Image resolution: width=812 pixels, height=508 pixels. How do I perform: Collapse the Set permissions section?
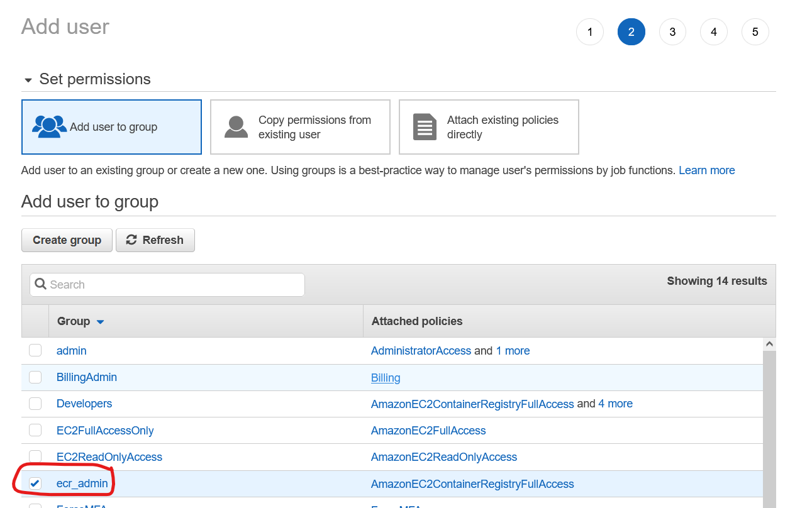(x=28, y=80)
